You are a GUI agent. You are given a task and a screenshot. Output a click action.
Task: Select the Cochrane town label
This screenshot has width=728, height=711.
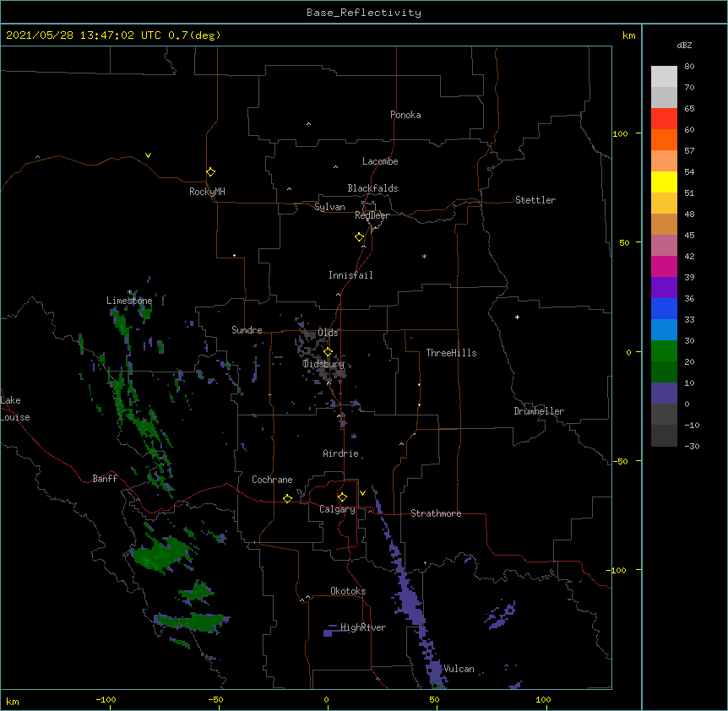272,480
